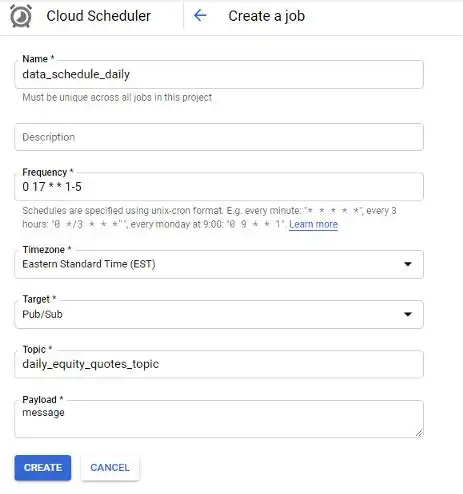Click the Create a job heading
The width and height of the screenshot is (463, 494).
267,16
